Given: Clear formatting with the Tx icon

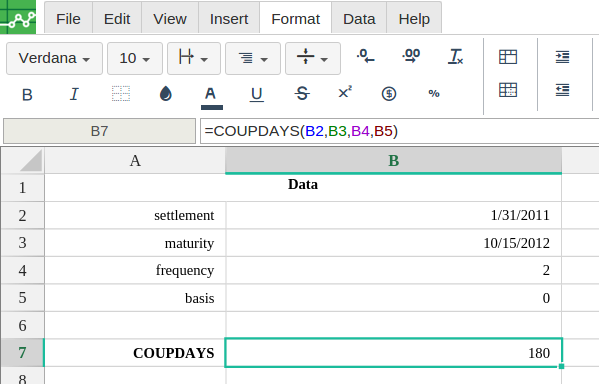Looking at the screenshot, I should (x=455, y=57).
